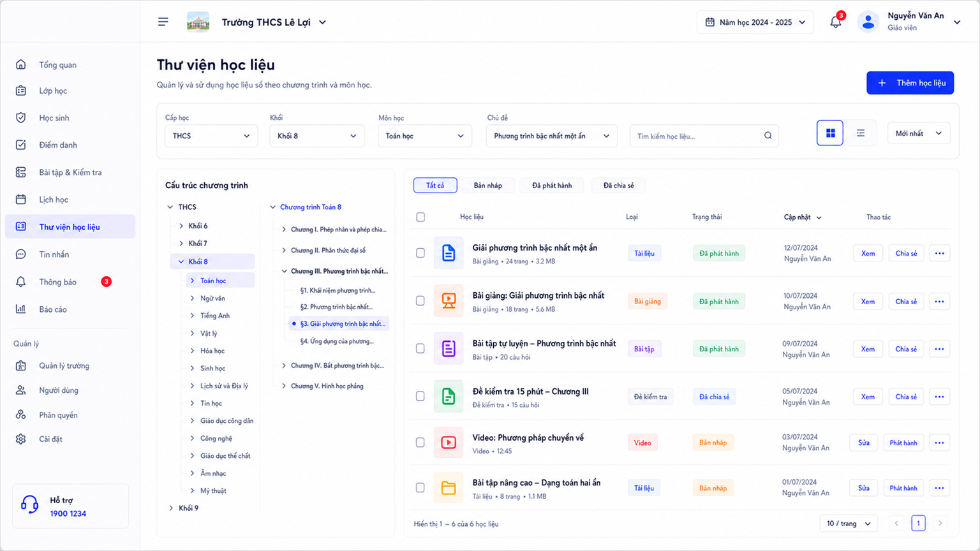Open the Khối 8 grade dropdown
980x551 pixels.
(317, 136)
